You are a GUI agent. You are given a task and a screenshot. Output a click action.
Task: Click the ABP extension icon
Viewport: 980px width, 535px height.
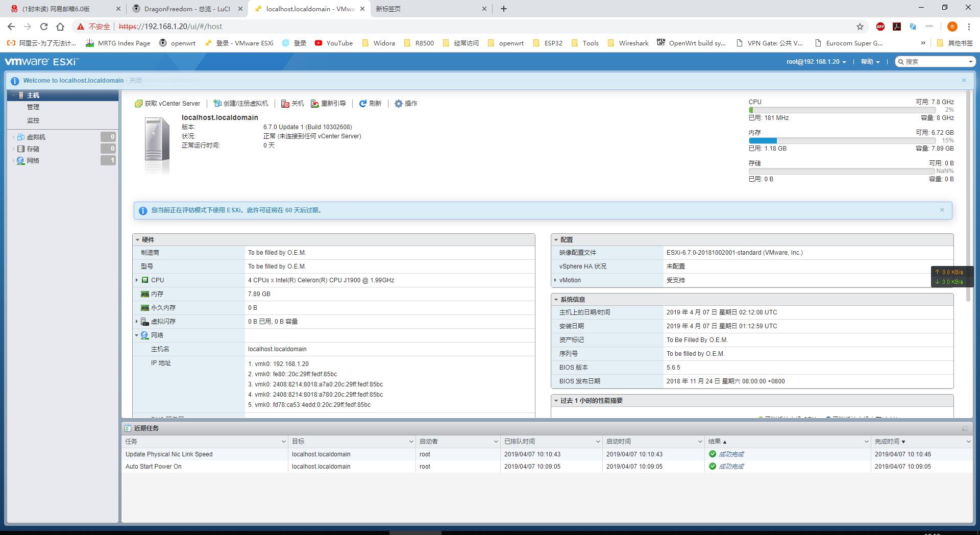(880, 27)
